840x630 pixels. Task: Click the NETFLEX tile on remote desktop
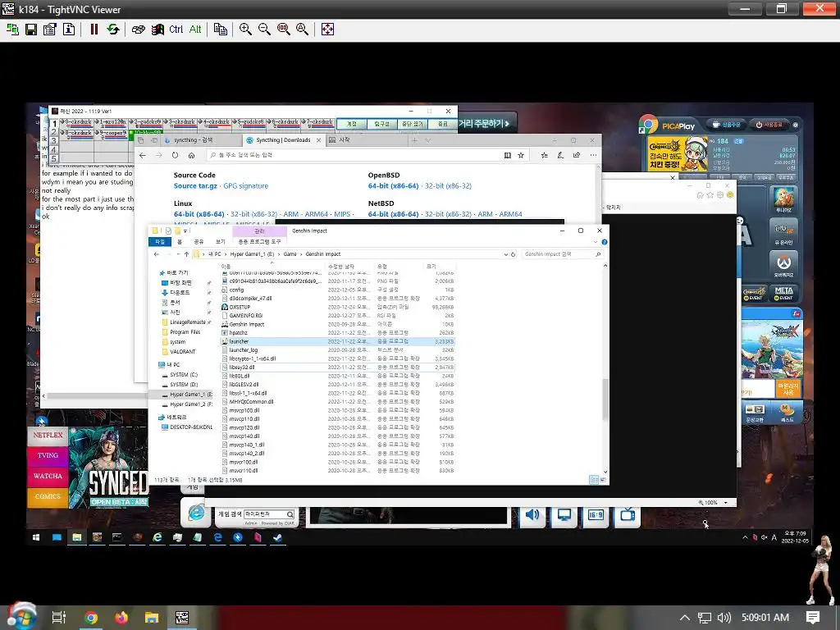[48, 435]
